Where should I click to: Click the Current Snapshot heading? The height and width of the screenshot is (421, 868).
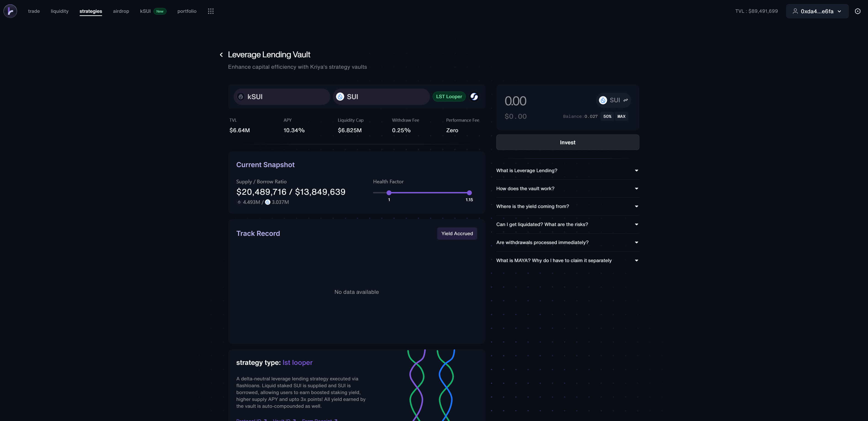(x=265, y=165)
